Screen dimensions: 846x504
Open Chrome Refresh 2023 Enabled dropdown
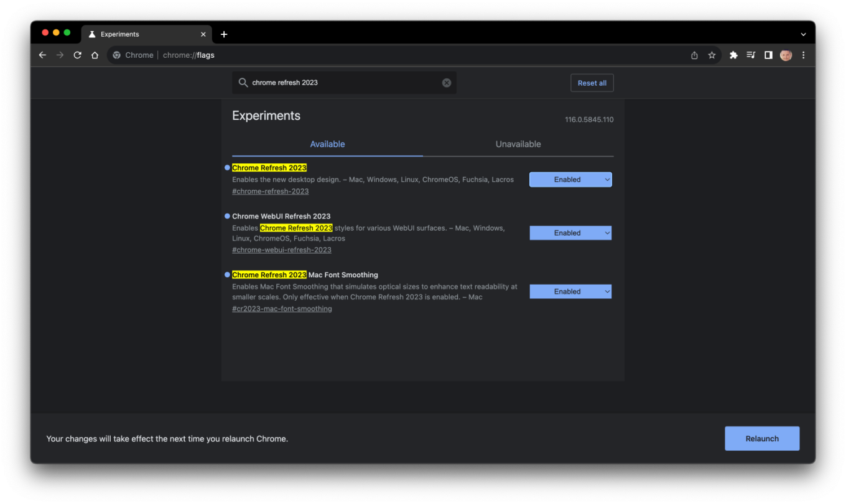[x=570, y=180]
